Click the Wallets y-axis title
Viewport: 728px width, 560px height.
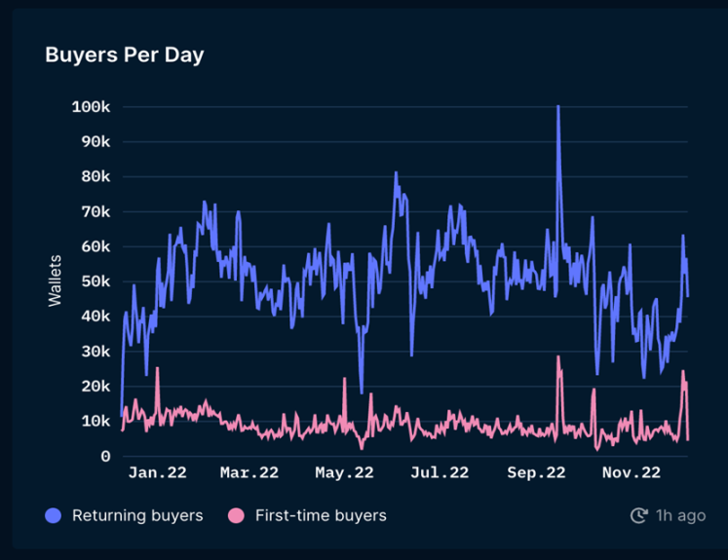[x=55, y=280]
